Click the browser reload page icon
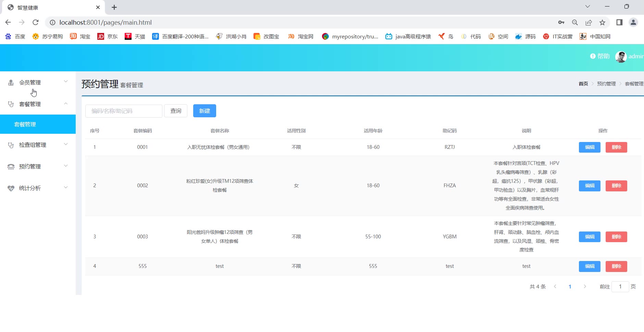This screenshot has width=644, height=332. pyautogui.click(x=35, y=22)
